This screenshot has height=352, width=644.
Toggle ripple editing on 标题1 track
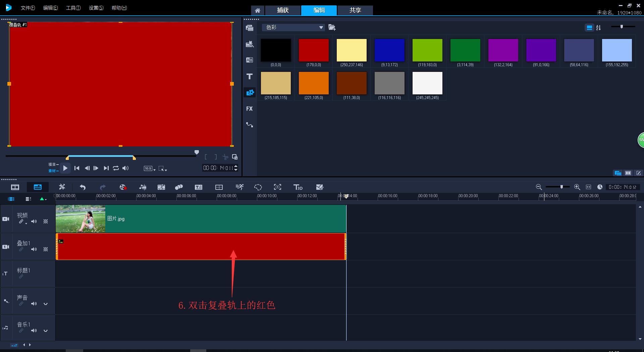[21, 277]
